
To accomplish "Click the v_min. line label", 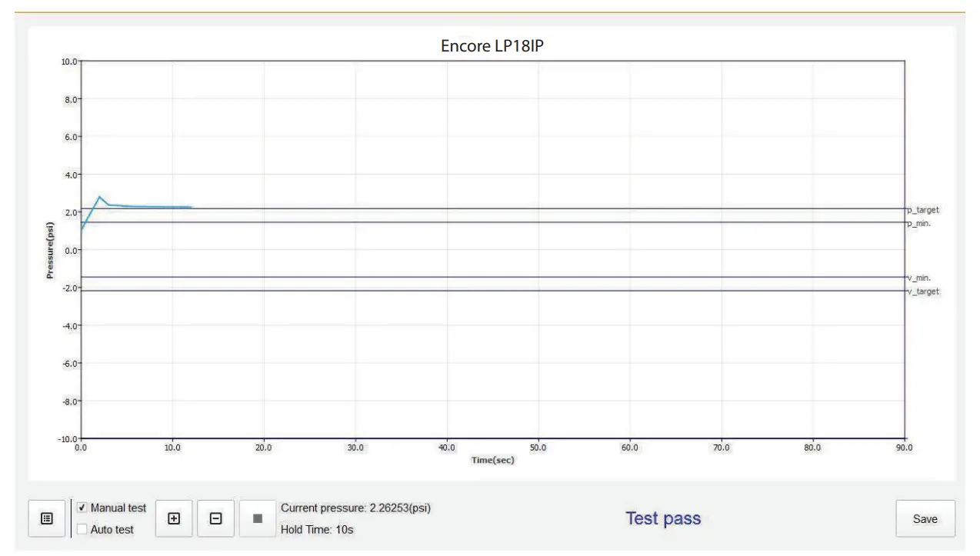I will (920, 278).
